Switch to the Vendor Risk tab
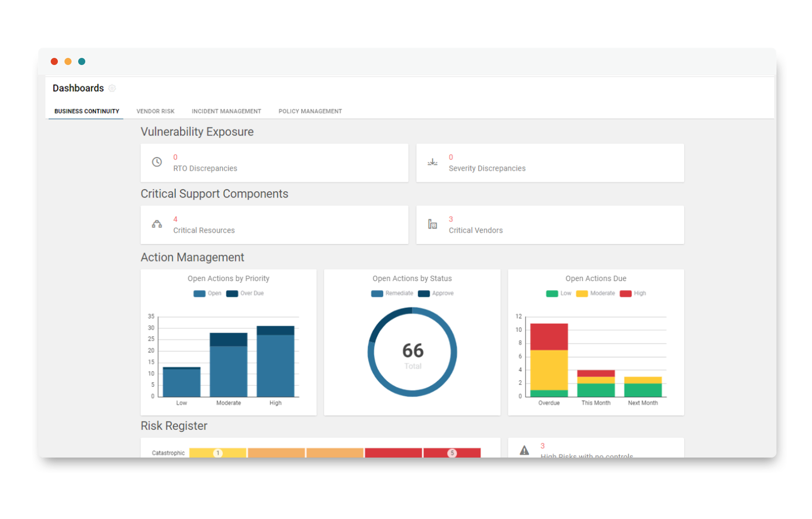Image resolution: width=812 pixels, height=519 pixels. (x=155, y=111)
